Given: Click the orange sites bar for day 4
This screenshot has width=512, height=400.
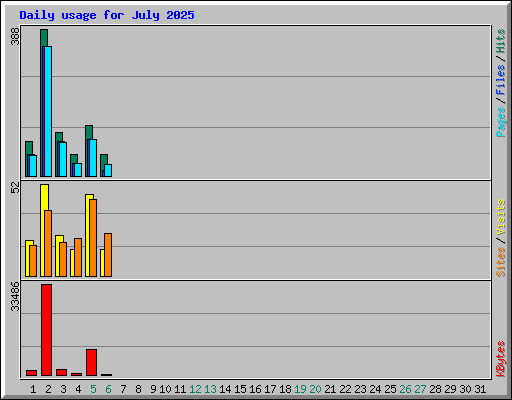Looking at the screenshot, I should tap(78, 257).
